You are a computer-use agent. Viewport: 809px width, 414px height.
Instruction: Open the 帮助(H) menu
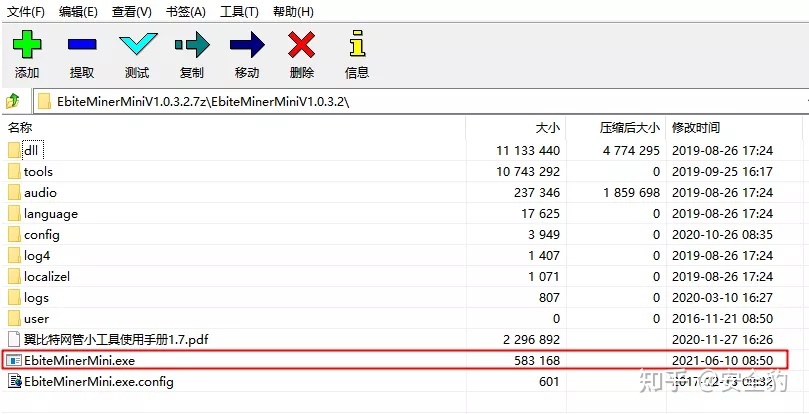pyautogui.click(x=294, y=12)
